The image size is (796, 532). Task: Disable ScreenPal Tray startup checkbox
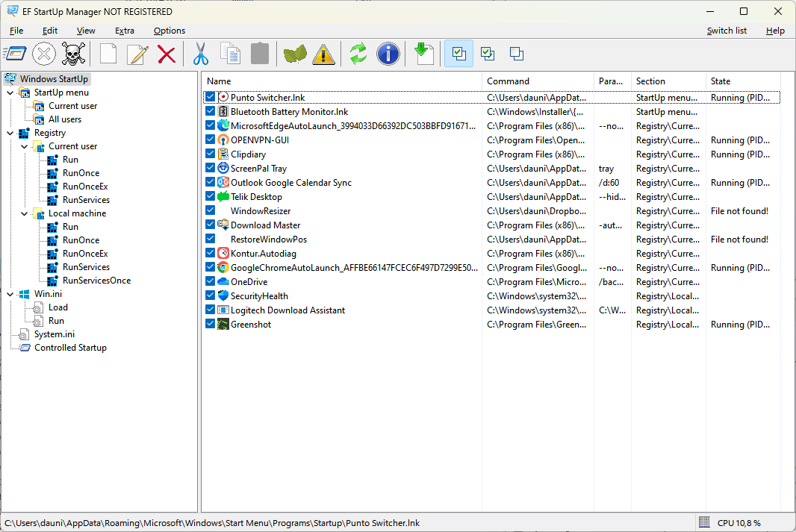[x=210, y=168]
